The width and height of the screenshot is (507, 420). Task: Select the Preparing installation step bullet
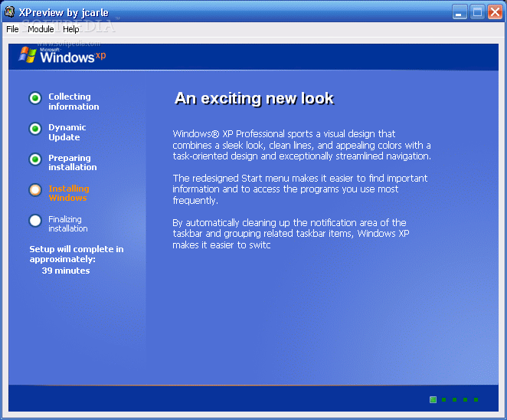point(35,159)
